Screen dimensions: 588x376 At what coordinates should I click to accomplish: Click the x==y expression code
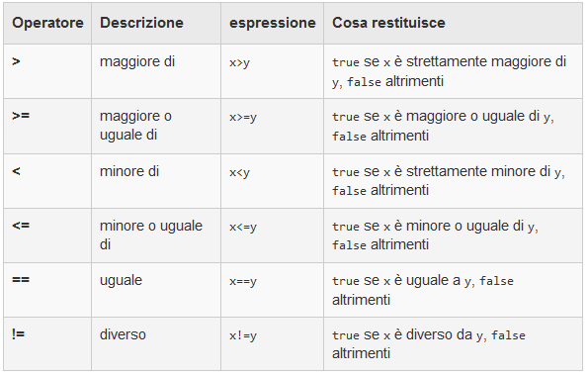(x=243, y=281)
